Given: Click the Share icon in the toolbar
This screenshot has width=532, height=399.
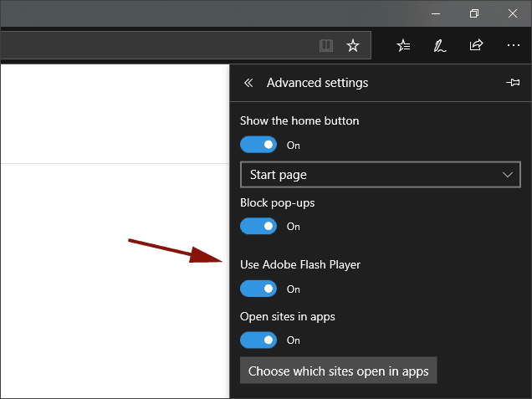Looking at the screenshot, I should 476,45.
